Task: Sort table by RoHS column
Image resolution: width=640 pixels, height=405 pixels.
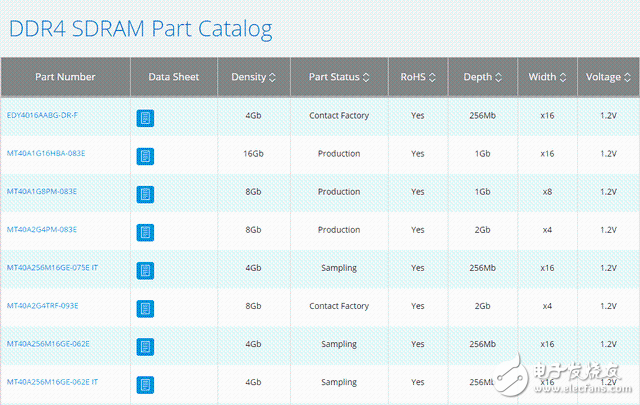Action: click(418, 77)
